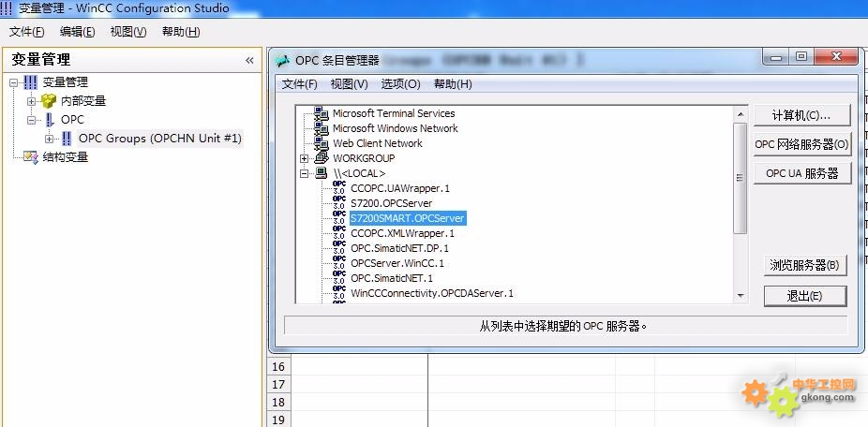Click the server list vertical scrollbar thumb
The image size is (868, 427).
pyautogui.click(x=741, y=178)
